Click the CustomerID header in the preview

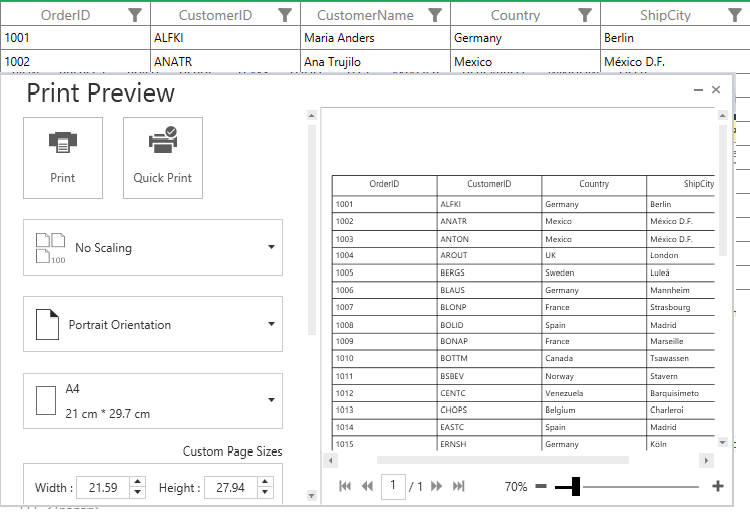[x=489, y=184]
